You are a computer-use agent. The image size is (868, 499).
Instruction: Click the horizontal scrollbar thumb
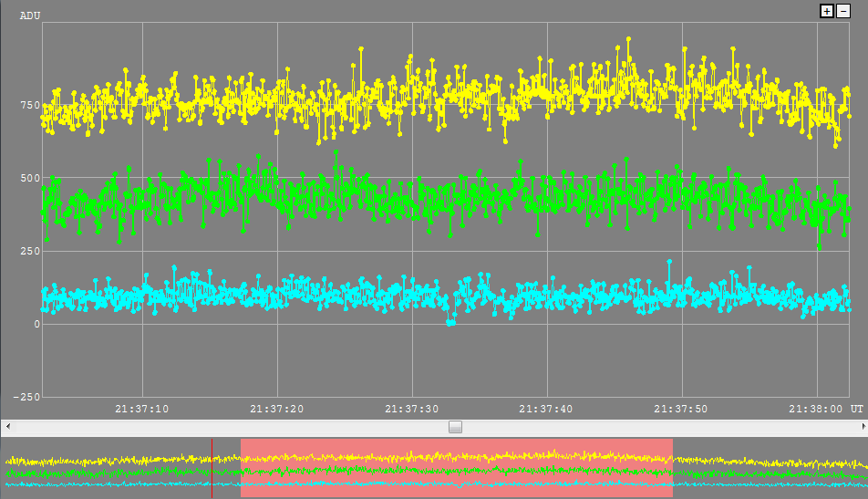click(455, 426)
